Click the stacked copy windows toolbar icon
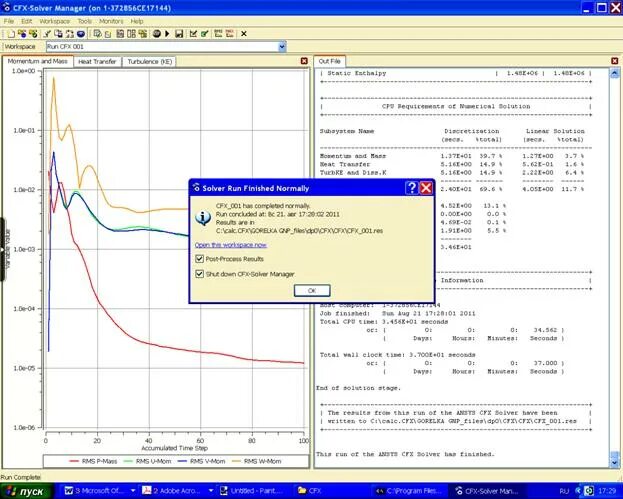623x499 pixels. (x=58, y=34)
